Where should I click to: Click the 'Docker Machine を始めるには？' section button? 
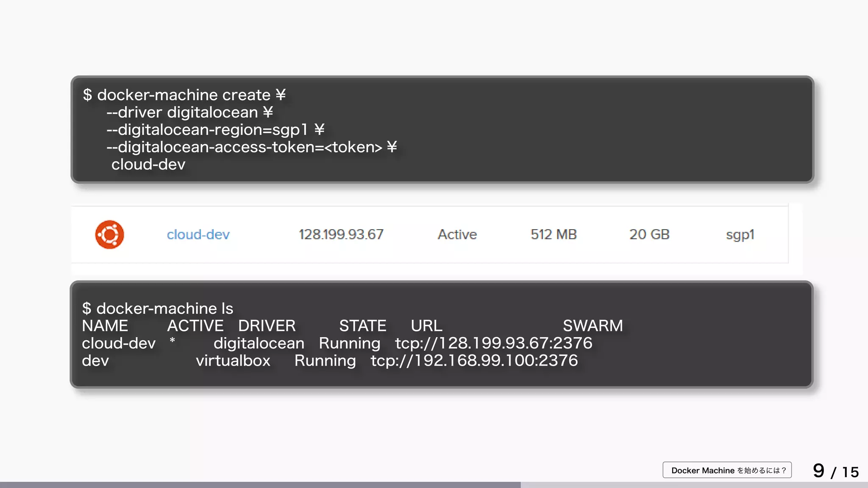tap(727, 470)
